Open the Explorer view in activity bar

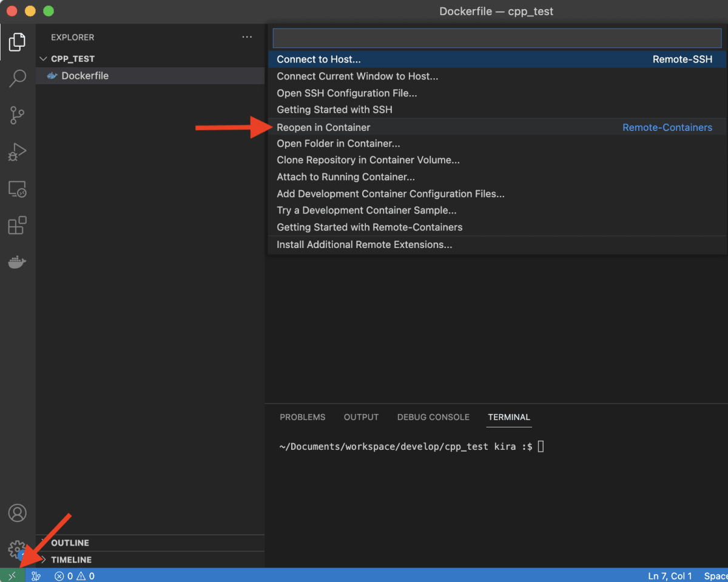point(17,42)
